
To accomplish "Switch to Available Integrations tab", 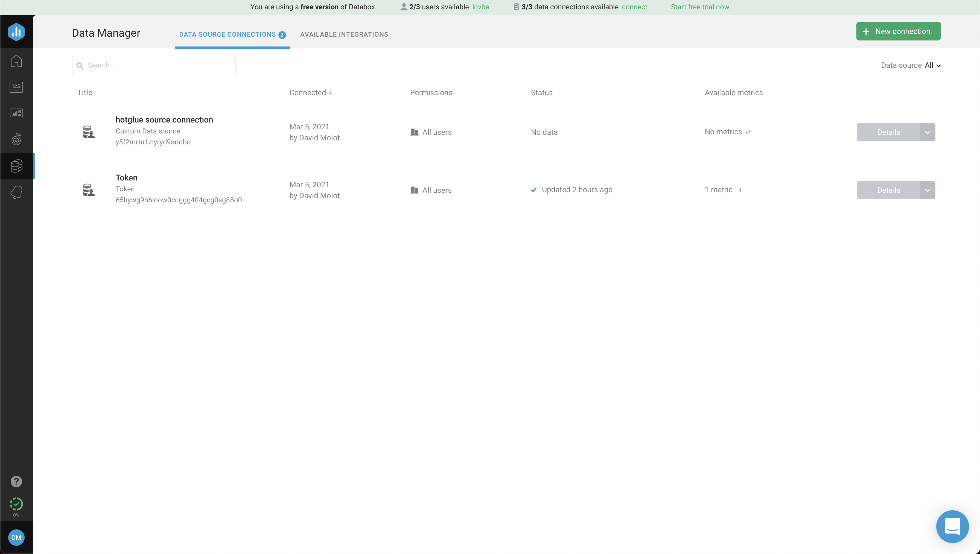I will tap(344, 34).
